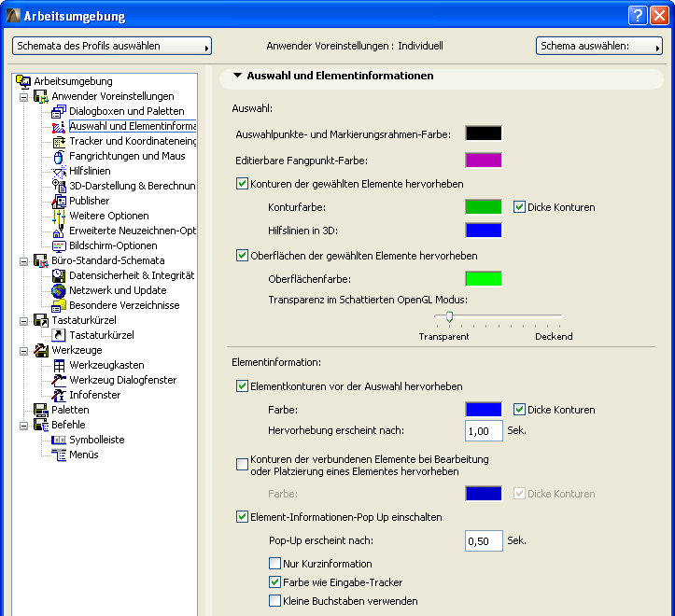The height and width of the screenshot is (616, 675).
Task: Click the Tracker und Koordinateneingabe icon
Action: coord(59,141)
